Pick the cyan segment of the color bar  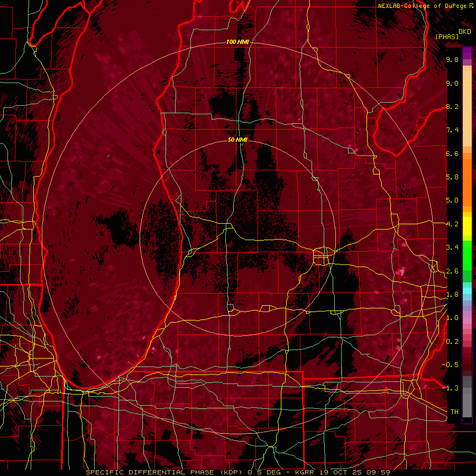click(467, 291)
